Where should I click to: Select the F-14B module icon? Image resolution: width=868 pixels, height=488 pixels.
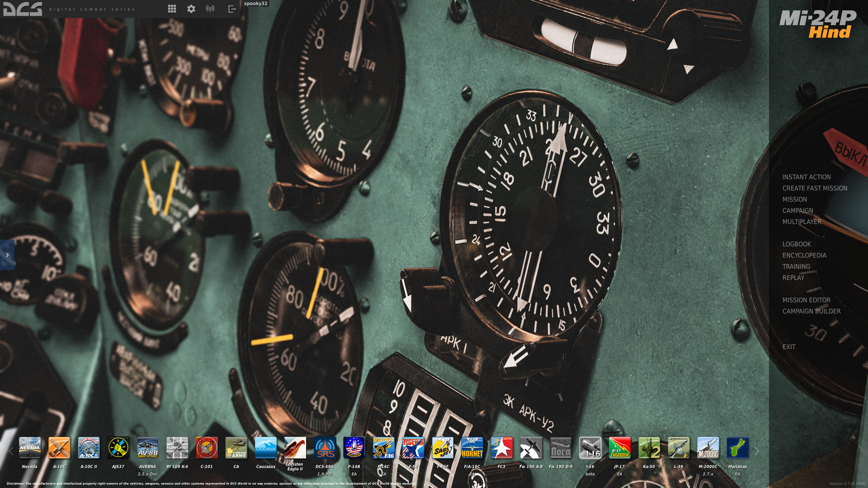click(x=354, y=447)
